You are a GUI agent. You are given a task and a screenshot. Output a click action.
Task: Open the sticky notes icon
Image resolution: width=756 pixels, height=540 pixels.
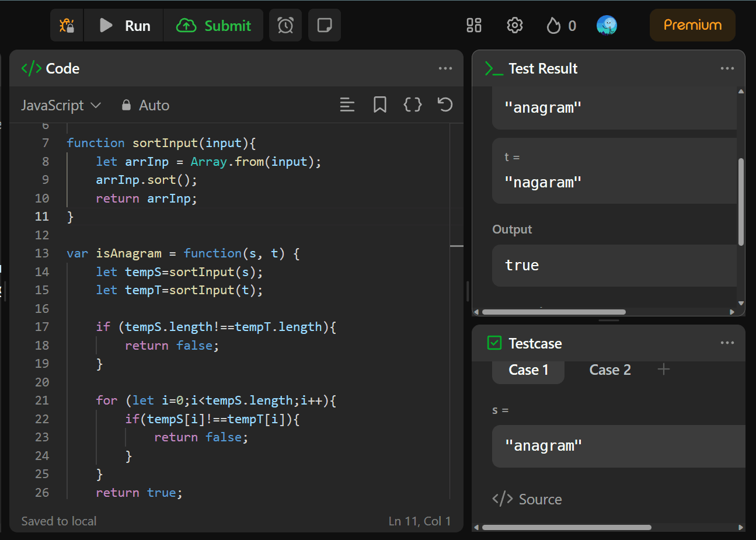[x=325, y=25]
